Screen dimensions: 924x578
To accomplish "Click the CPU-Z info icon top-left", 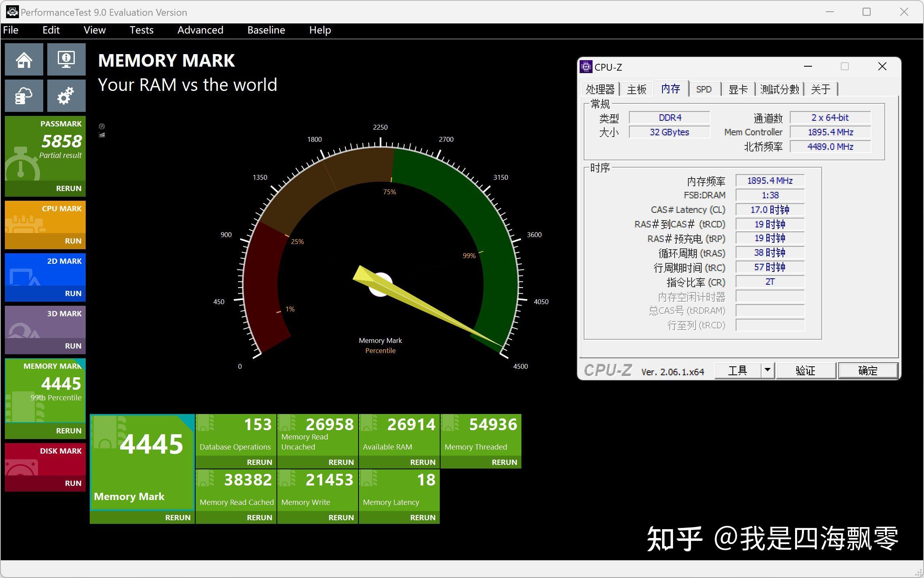I will coord(585,66).
